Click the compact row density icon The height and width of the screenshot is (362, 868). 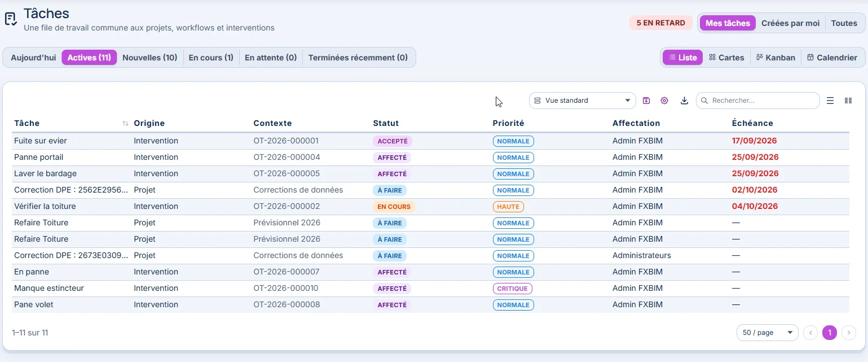(848, 101)
